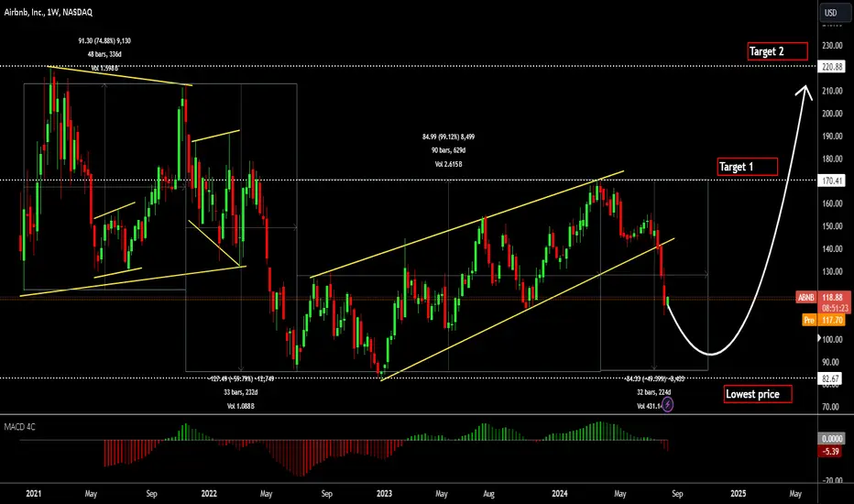
Task: Click the Pre 117.70 pre-market label
Action: coord(824,321)
